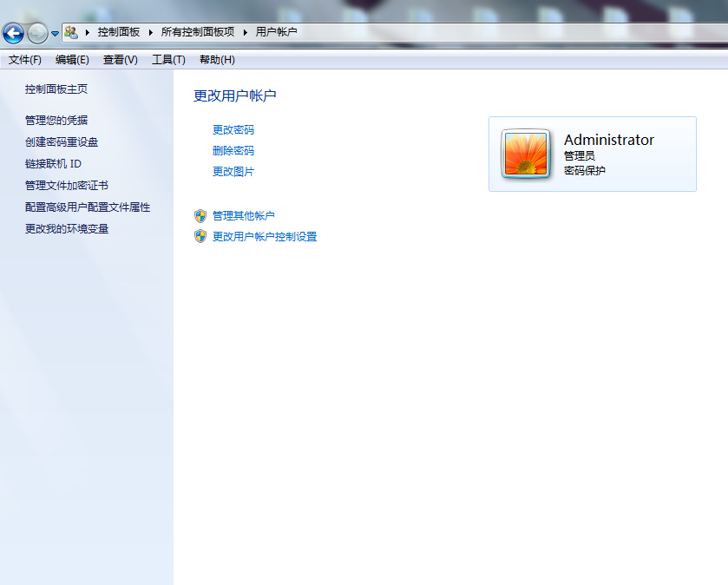Open the 工具(T) menu
The image size is (728, 585).
point(168,60)
